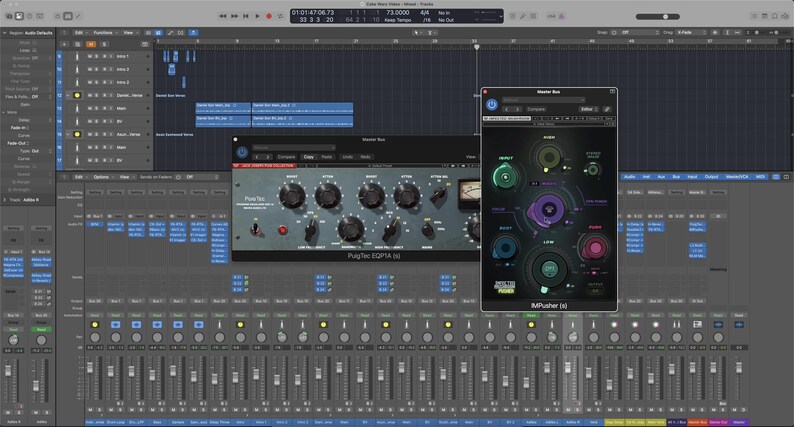Click Undo in PuigTec plugin window

[x=347, y=157]
